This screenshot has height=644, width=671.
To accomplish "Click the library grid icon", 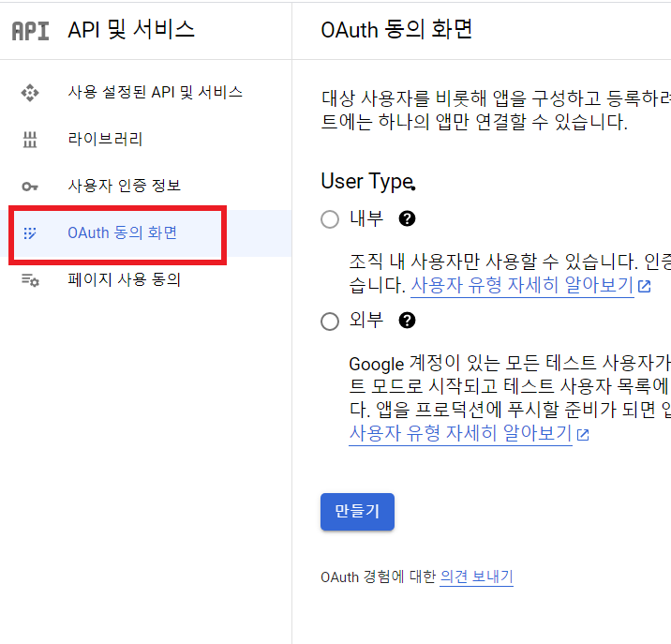I will click(30, 140).
